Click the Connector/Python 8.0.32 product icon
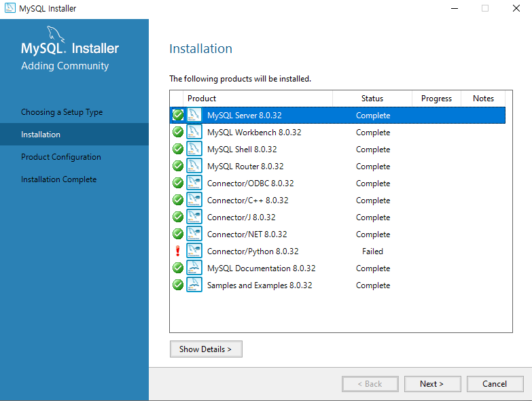This screenshot has height=401, width=532. [x=194, y=251]
